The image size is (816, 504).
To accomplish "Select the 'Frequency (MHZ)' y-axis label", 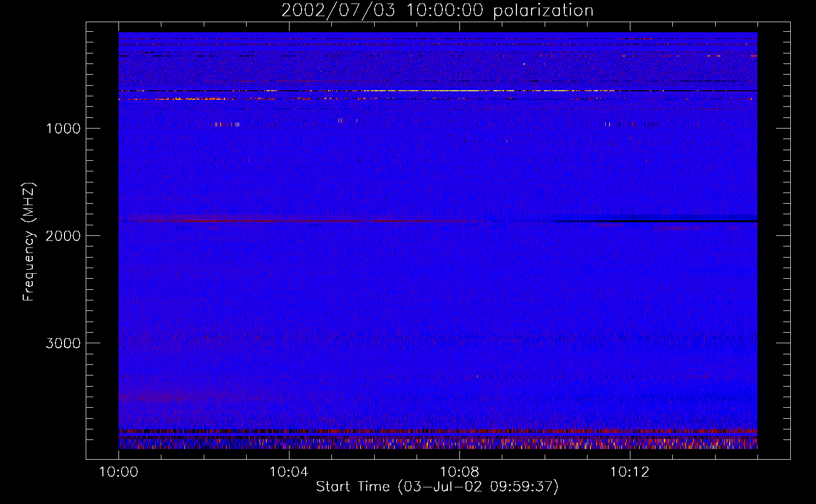I will (x=29, y=242).
